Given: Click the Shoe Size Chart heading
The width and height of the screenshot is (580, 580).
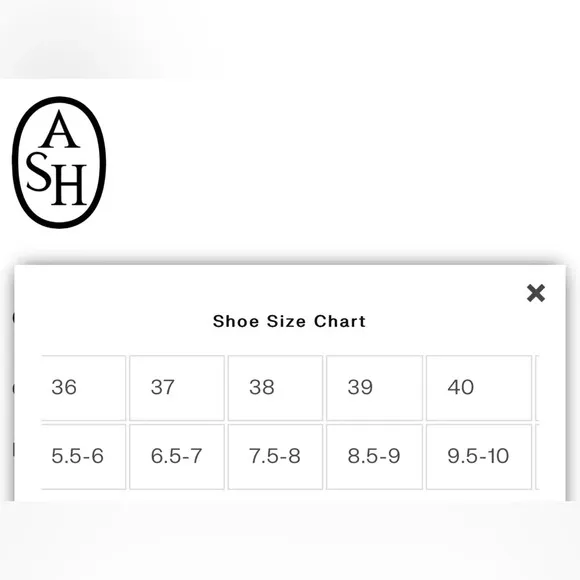Looking at the screenshot, I should click(289, 321).
